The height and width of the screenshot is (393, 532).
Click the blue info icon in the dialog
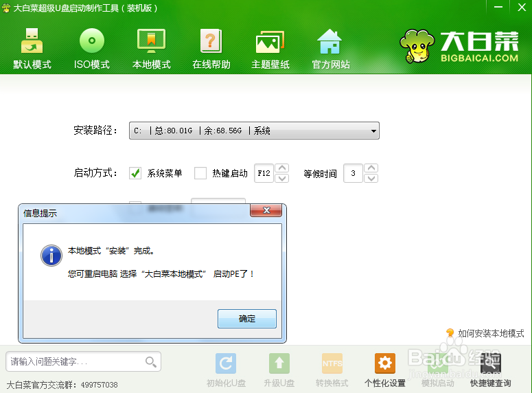[x=51, y=256]
